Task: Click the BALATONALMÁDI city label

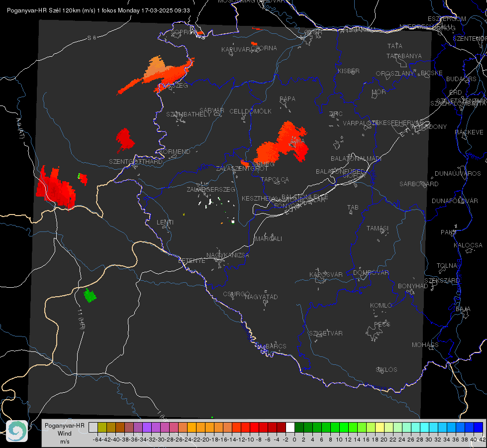Action: point(356,159)
